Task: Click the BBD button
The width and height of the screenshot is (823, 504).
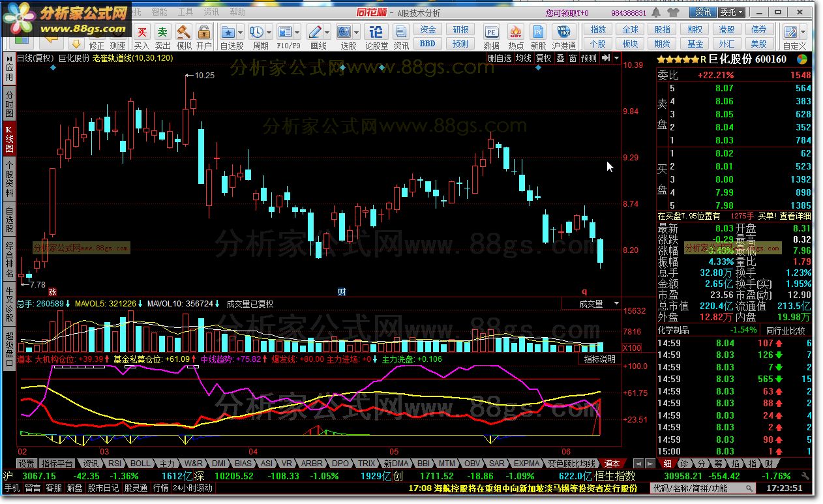Action: click(428, 44)
